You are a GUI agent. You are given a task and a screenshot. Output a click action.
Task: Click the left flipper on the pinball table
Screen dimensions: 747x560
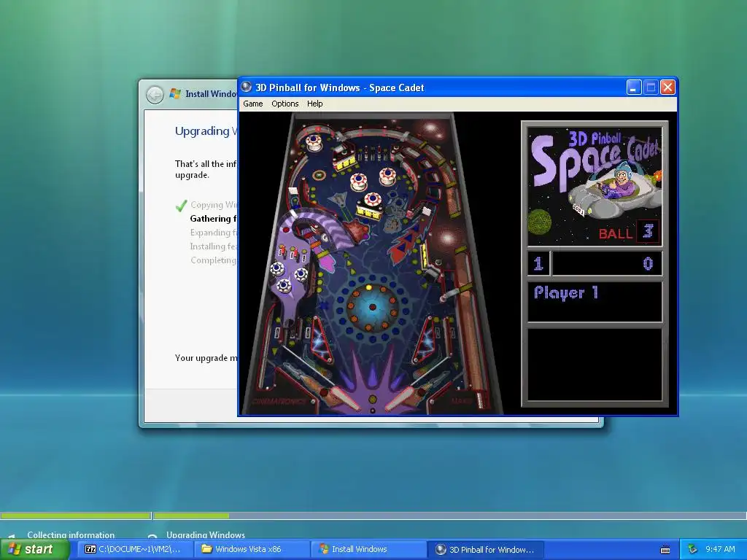tap(346, 399)
